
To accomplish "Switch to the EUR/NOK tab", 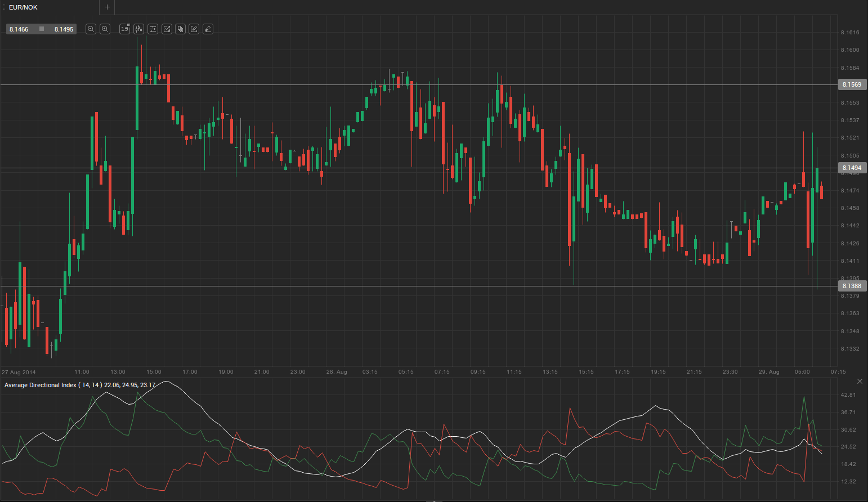I will (23, 7).
